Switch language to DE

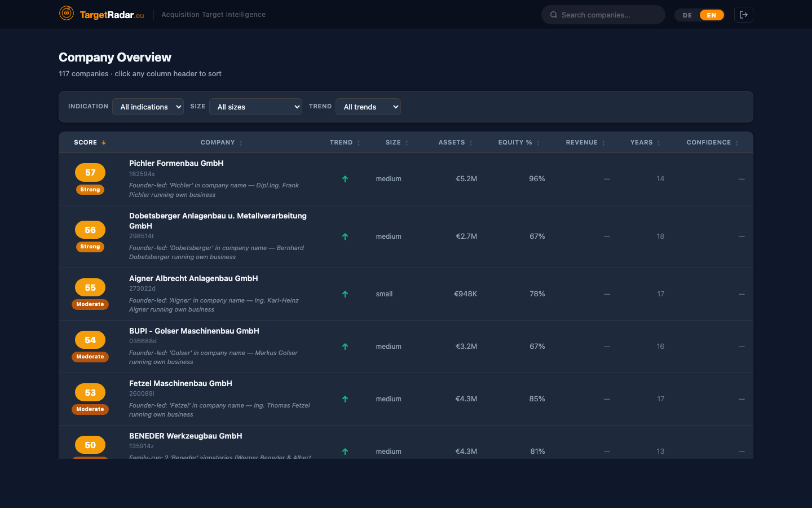click(x=687, y=15)
